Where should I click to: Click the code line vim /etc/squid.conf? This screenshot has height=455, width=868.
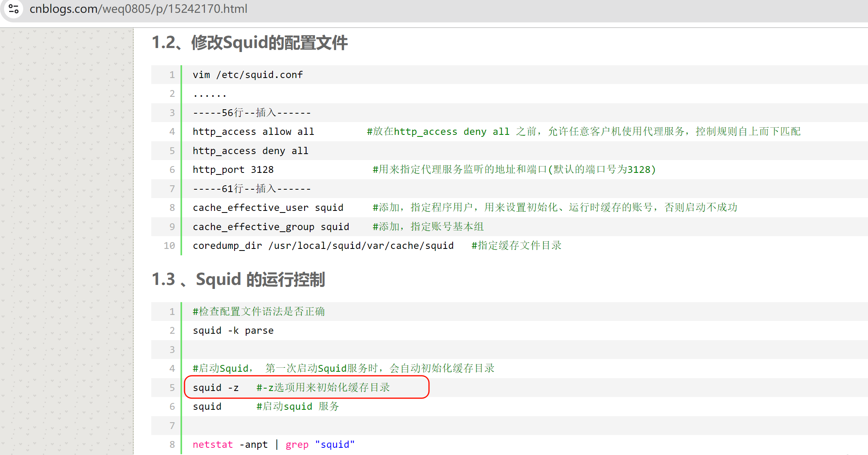pos(248,75)
